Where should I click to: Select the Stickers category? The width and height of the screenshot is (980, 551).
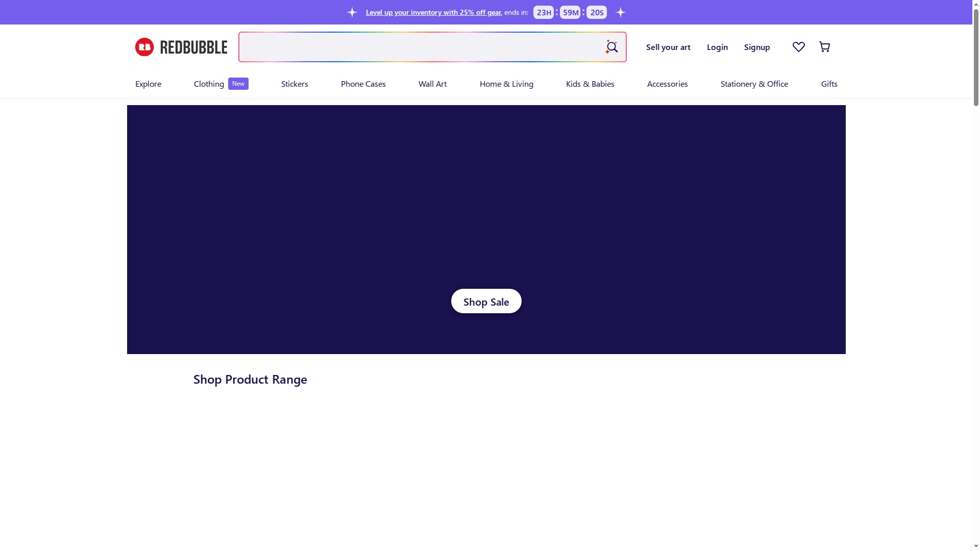coord(295,84)
